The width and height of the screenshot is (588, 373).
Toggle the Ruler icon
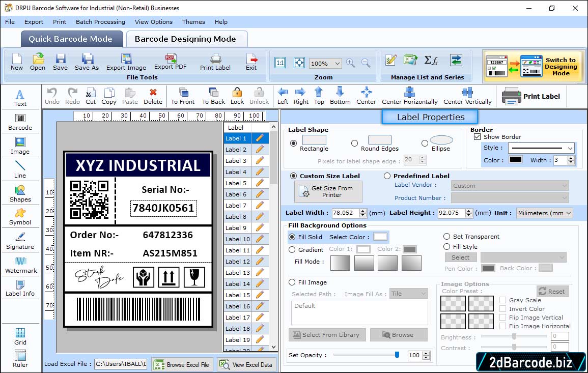[x=20, y=359]
